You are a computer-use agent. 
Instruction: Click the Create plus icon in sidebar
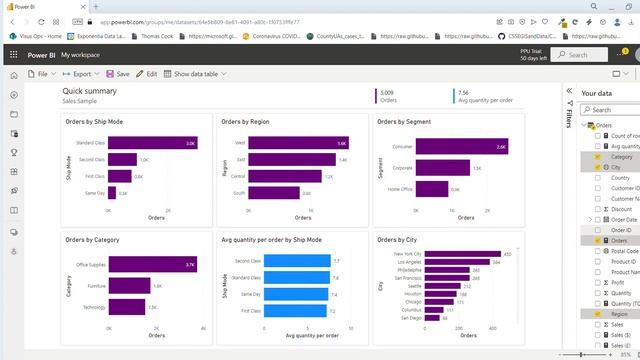(14, 95)
